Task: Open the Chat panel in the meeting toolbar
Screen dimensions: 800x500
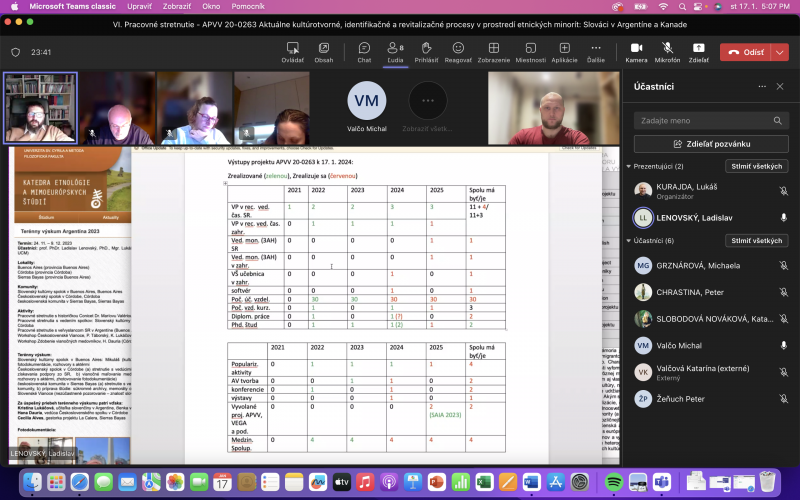Action: click(x=364, y=49)
